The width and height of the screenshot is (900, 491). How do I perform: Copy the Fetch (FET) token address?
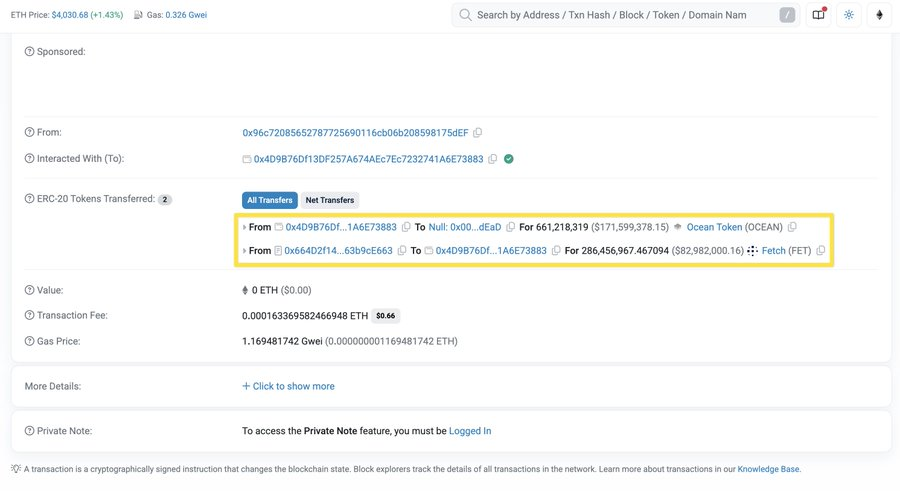tap(821, 251)
